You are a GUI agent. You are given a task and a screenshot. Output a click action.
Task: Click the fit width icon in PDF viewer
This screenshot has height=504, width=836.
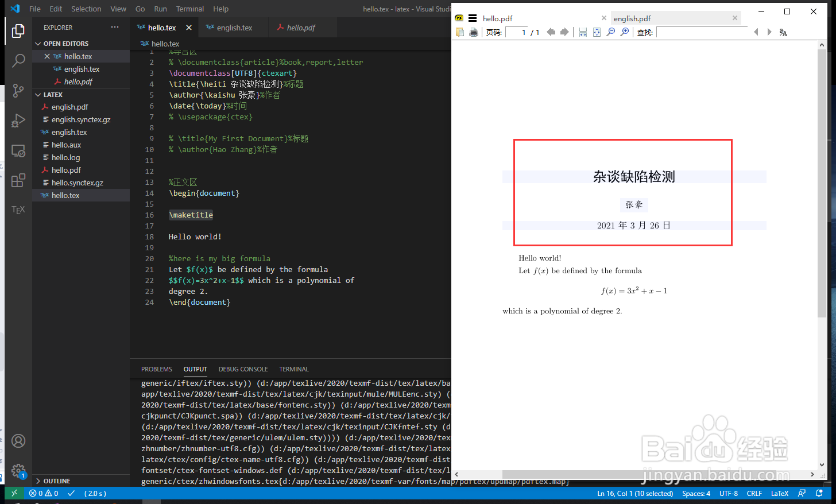tap(583, 32)
